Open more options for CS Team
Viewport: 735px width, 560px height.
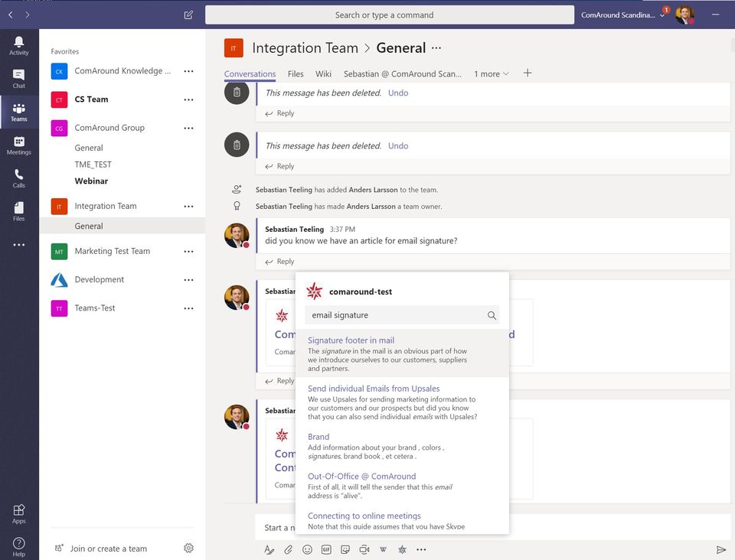188,99
